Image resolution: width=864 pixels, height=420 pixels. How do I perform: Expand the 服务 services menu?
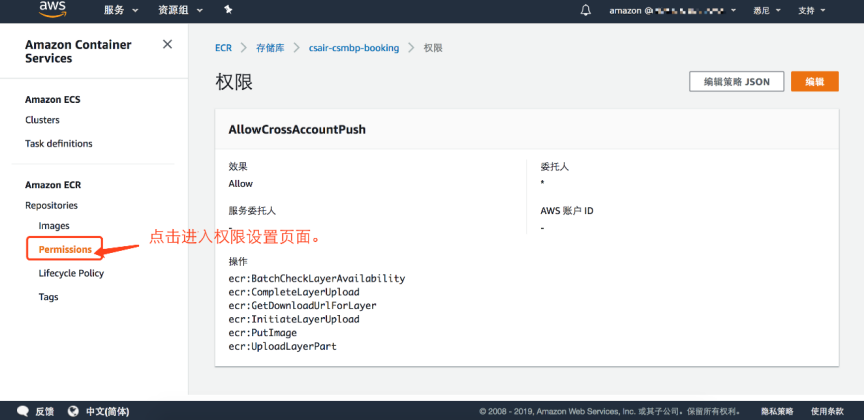(x=121, y=10)
